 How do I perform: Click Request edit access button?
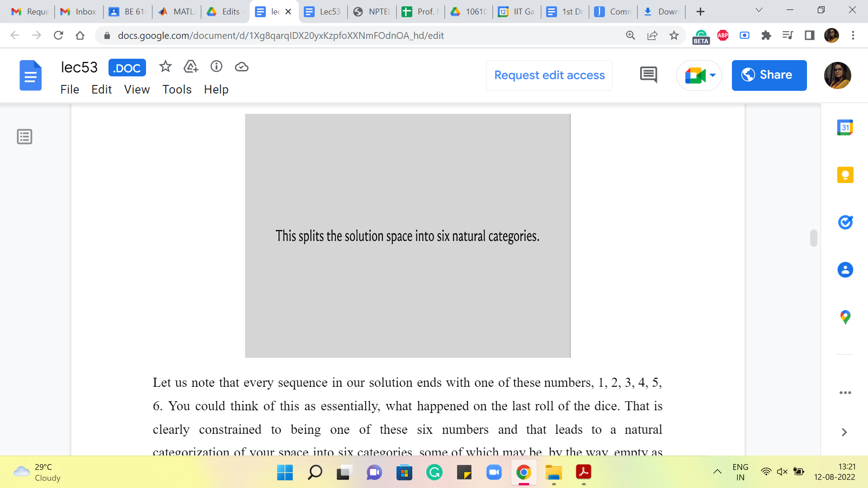tap(549, 75)
